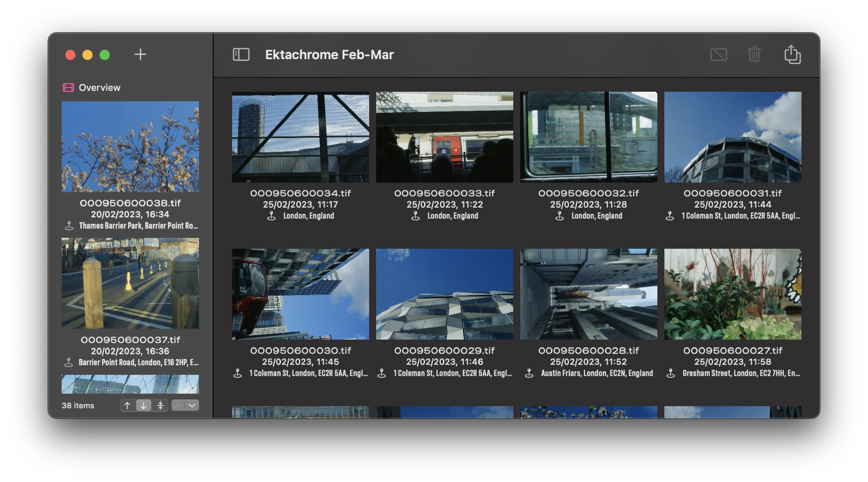
Task: Click filename 000950600033.tif text
Action: click(444, 193)
